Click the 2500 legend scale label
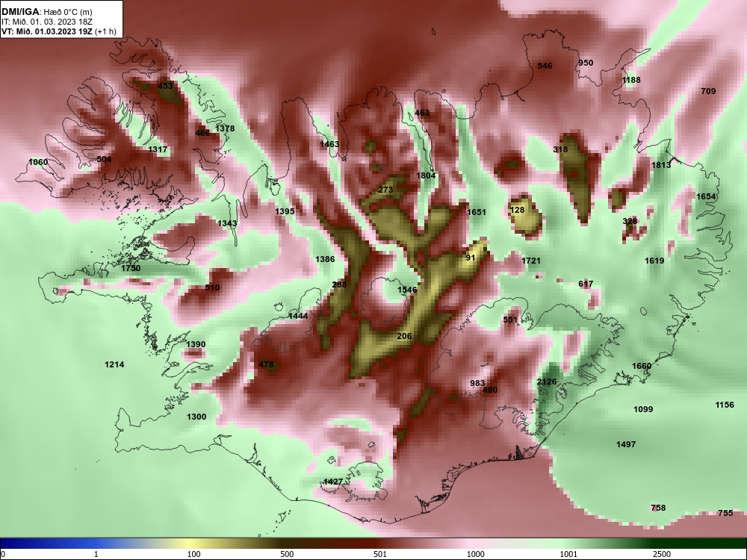 (x=662, y=554)
